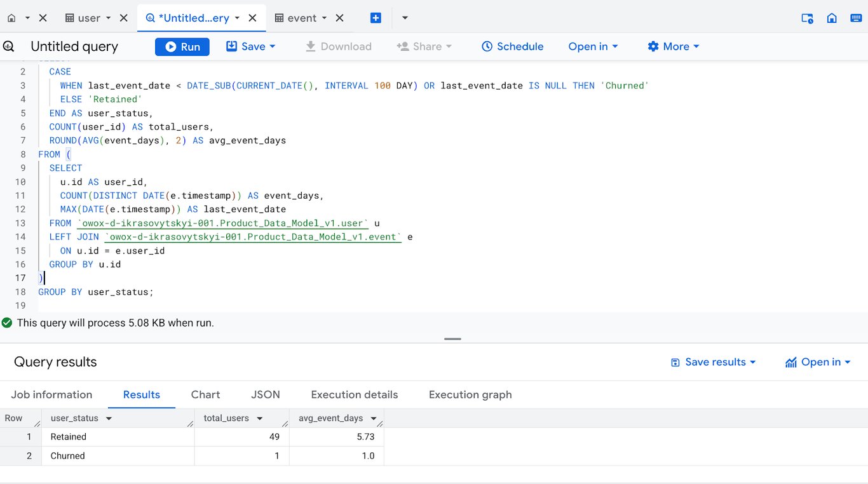Select the Results tab
Screen dimensions: 868x484
tap(142, 394)
